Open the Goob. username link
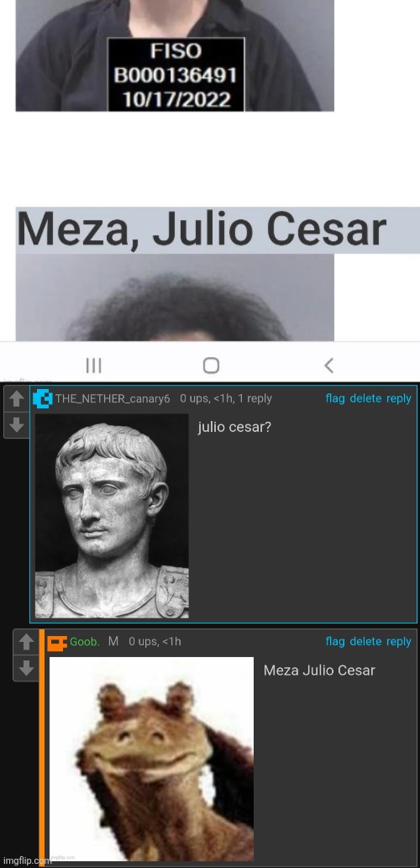 (x=85, y=642)
